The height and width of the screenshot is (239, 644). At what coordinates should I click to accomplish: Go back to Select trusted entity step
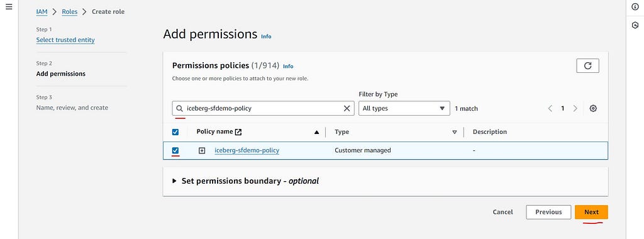click(x=65, y=40)
